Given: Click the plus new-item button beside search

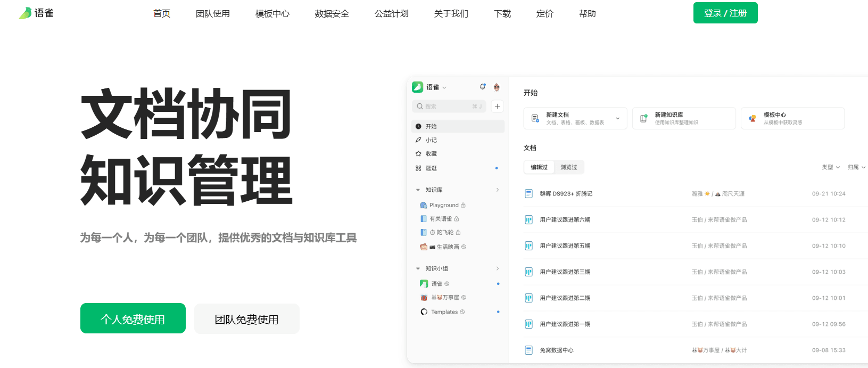Looking at the screenshot, I should coord(498,106).
